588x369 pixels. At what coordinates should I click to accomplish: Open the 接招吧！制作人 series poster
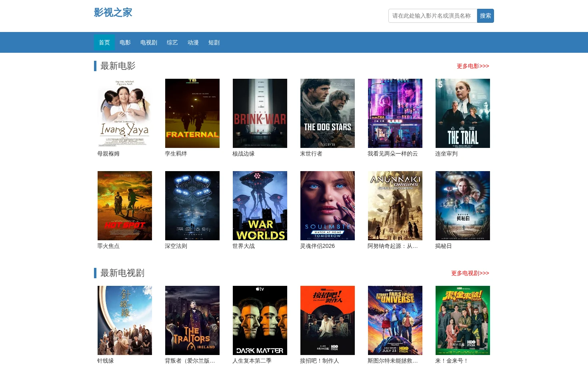coord(328,320)
